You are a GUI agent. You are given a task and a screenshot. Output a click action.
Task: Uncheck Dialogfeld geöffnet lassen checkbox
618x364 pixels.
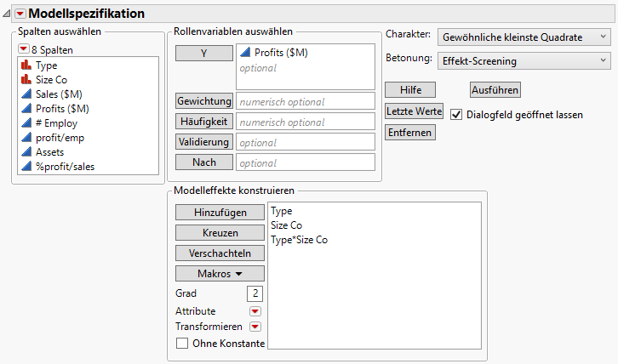click(x=456, y=114)
